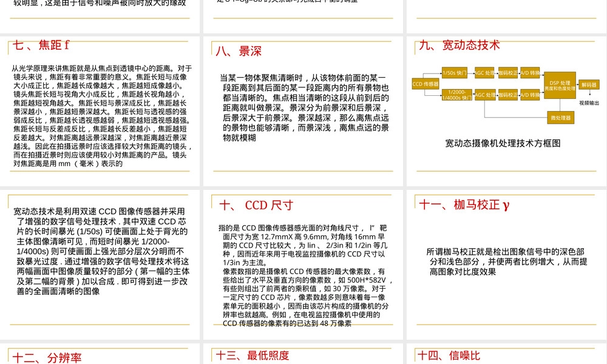The image size is (607, 364).
Task: Click the heading text 七、焦距 f
Action: [x=41, y=45]
